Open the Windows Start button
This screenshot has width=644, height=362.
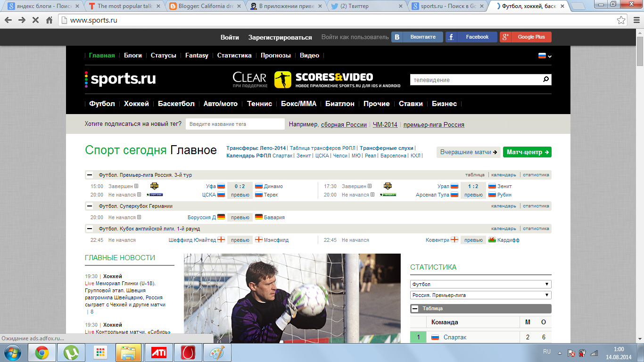(x=12, y=352)
